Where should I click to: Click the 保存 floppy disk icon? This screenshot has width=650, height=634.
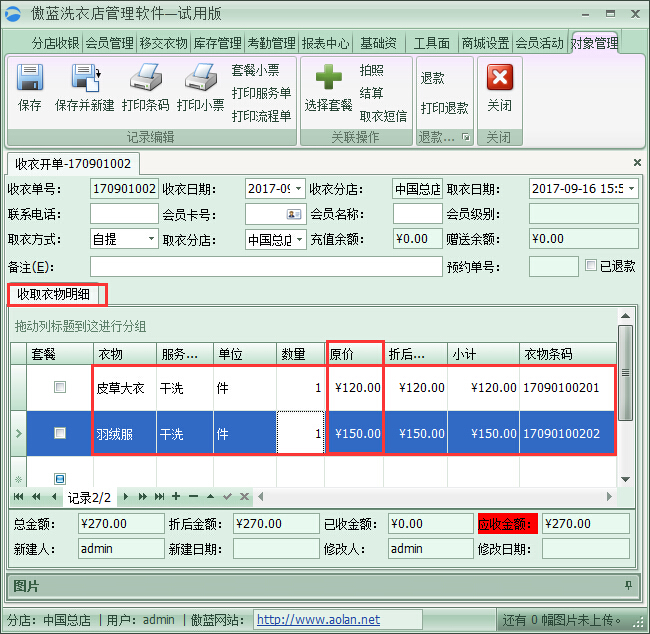point(30,77)
